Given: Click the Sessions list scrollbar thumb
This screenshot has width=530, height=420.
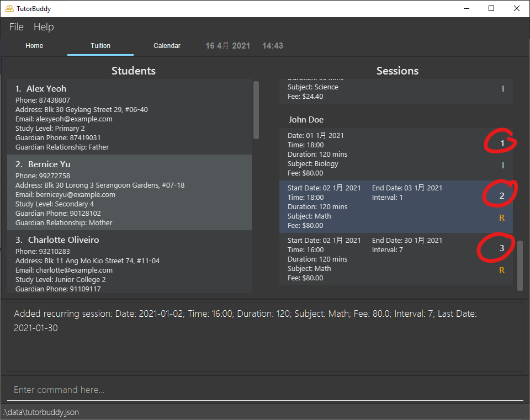Looking at the screenshot, I should pyautogui.click(x=520, y=265).
